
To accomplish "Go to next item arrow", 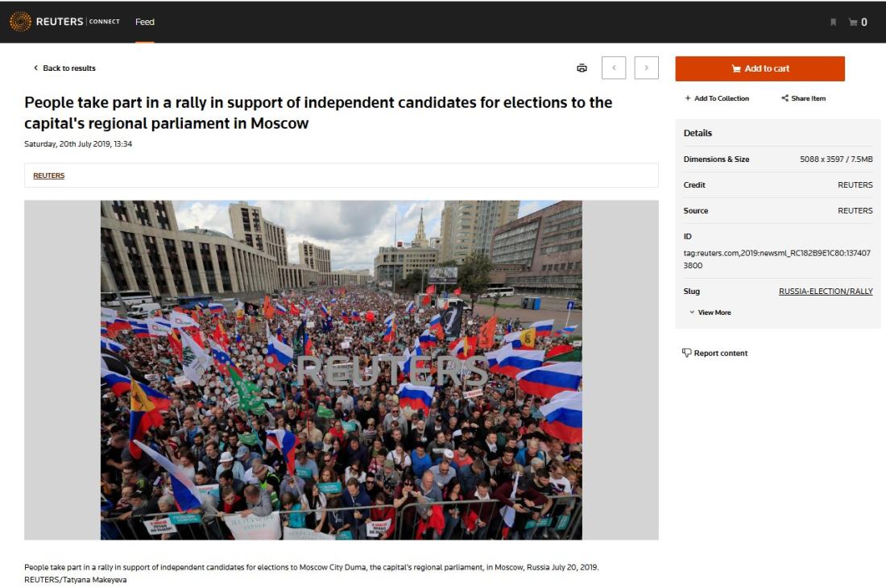I will click(647, 68).
